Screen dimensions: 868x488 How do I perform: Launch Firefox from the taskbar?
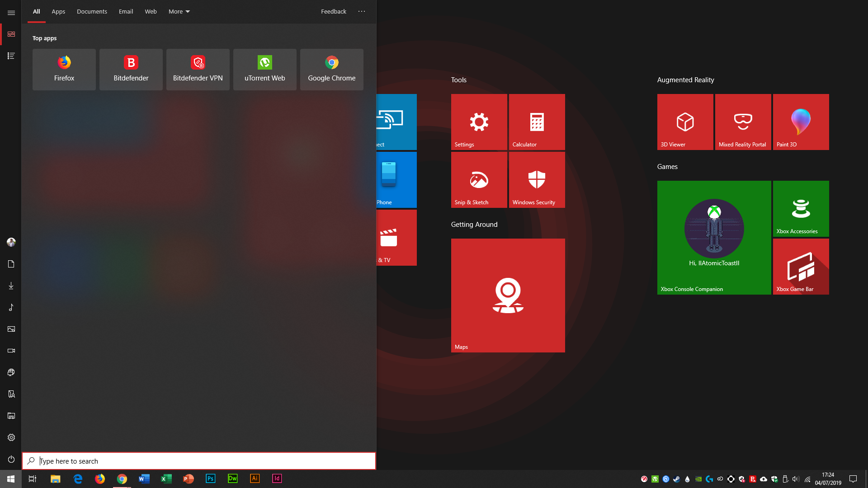click(x=100, y=479)
